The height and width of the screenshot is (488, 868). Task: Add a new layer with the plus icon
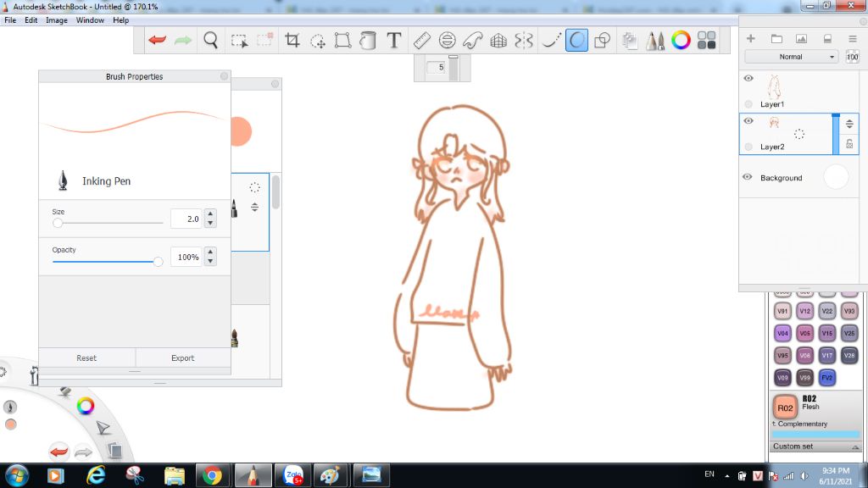point(751,38)
